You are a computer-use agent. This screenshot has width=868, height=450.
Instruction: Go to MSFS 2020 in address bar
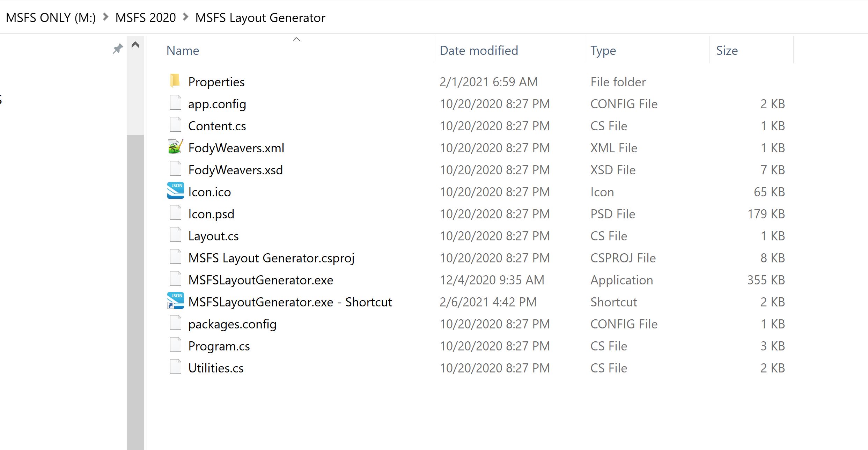tap(146, 17)
